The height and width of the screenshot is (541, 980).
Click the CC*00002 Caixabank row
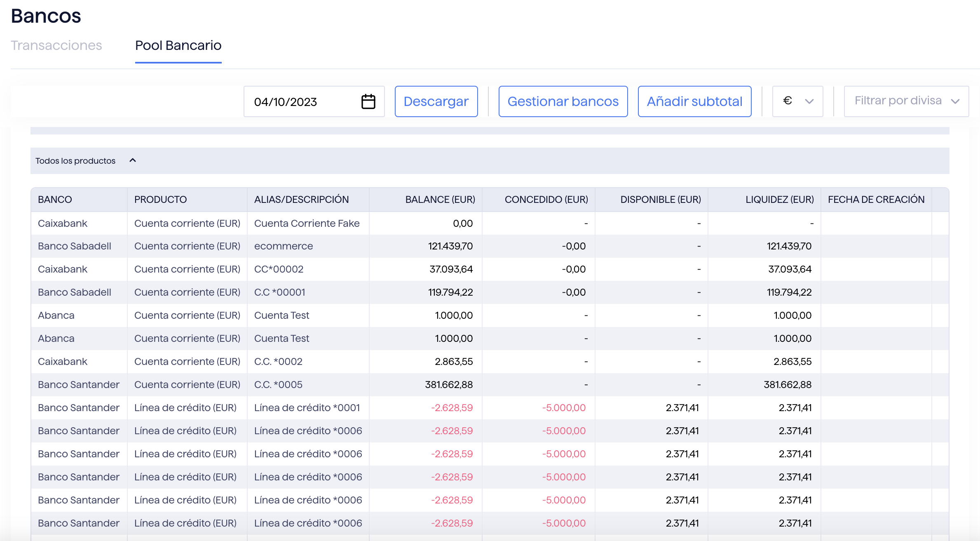pos(279,269)
